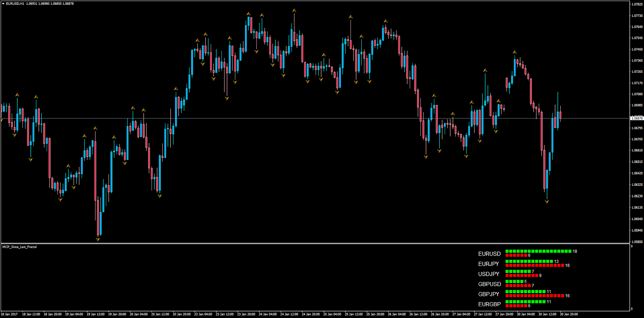Click the 1.07825 price axis label
The height and width of the screenshot is (318, 644).
(x=637, y=4)
